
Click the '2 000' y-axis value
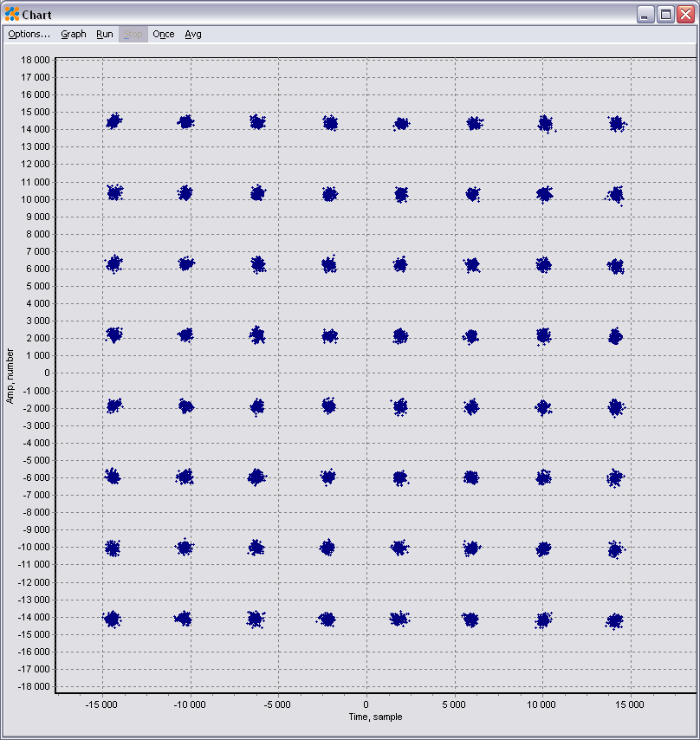click(38, 338)
